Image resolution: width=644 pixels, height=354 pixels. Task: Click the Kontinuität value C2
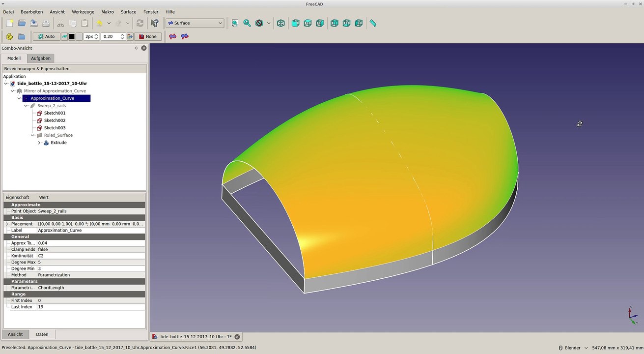tap(91, 256)
